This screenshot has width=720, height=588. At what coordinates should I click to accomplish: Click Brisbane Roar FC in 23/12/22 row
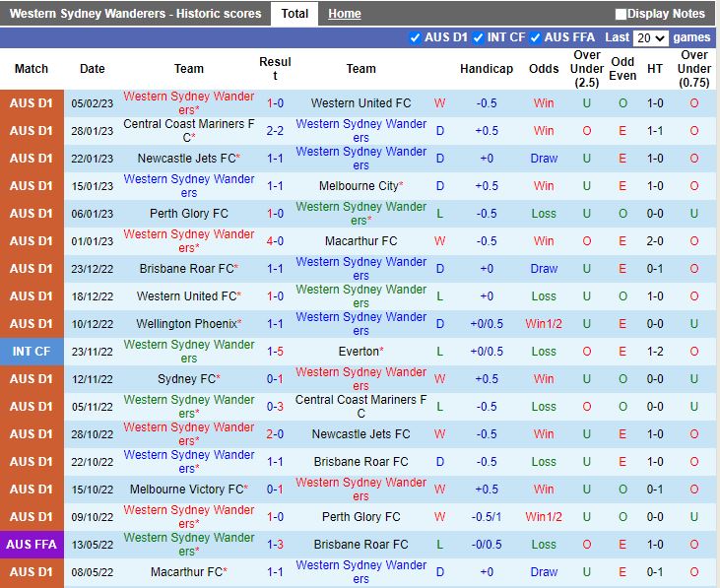tap(186, 269)
